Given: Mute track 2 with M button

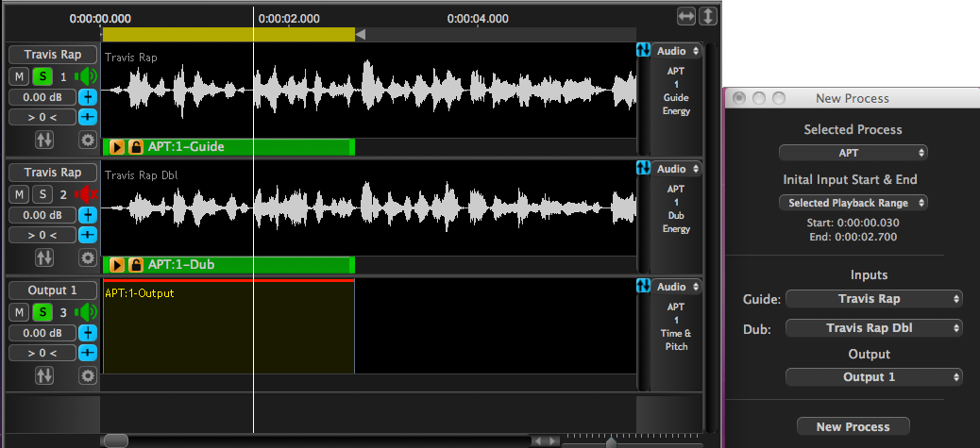Looking at the screenshot, I should (19, 194).
